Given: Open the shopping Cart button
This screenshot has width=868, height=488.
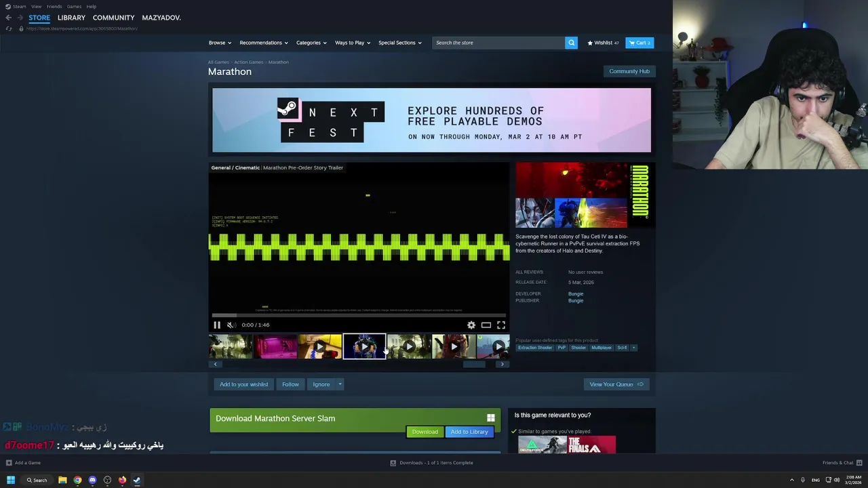Looking at the screenshot, I should pos(639,43).
